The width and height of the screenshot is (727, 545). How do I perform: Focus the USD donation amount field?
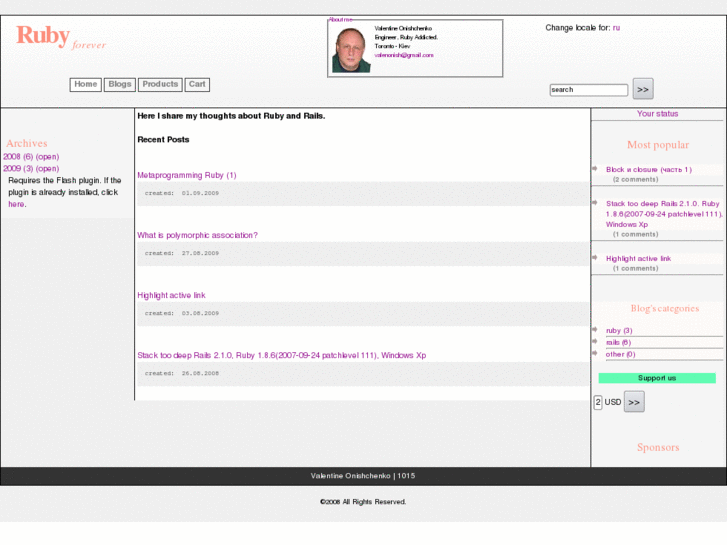(x=598, y=402)
